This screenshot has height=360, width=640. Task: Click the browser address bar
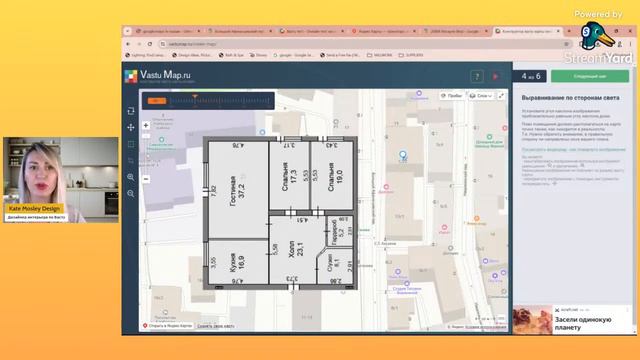click(x=364, y=44)
